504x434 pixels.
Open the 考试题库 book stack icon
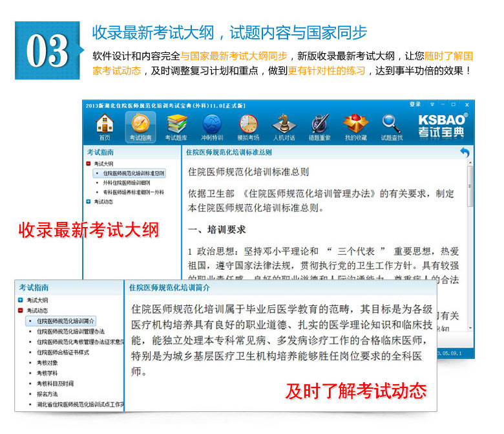(x=176, y=127)
